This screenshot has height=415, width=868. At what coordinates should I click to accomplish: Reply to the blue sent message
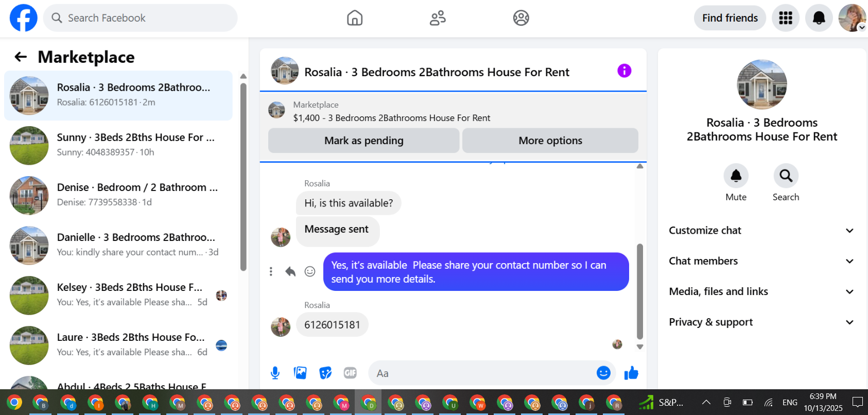(290, 271)
